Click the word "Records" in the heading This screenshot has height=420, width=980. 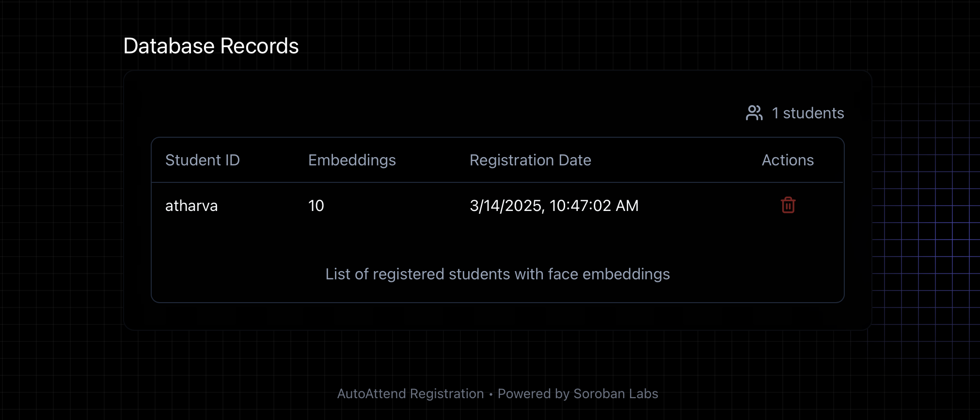pyautogui.click(x=259, y=46)
